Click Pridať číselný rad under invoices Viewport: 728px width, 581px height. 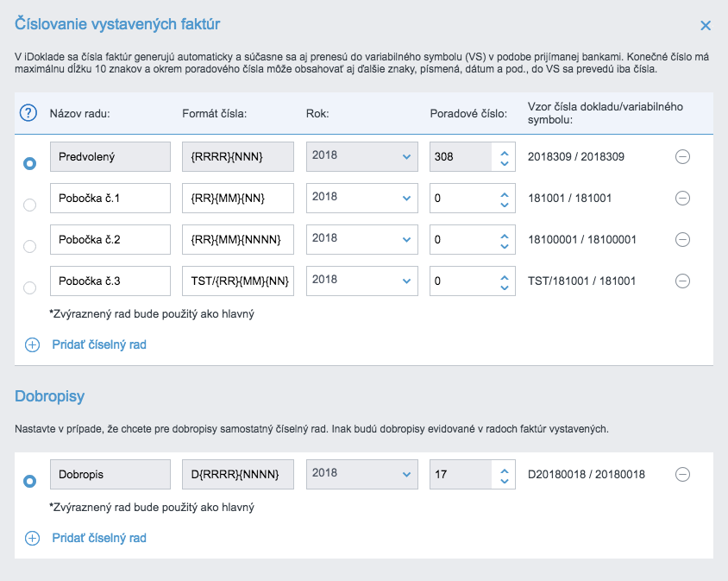tap(99, 344)
